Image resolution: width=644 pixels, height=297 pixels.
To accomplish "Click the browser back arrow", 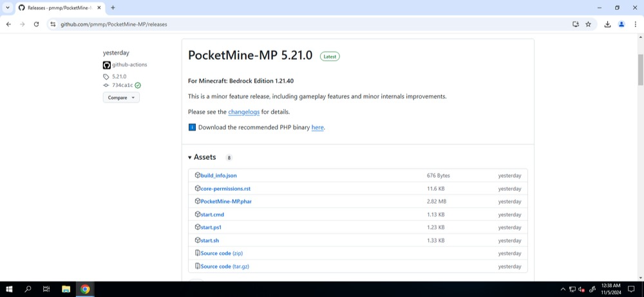I will tap(8, 24).
